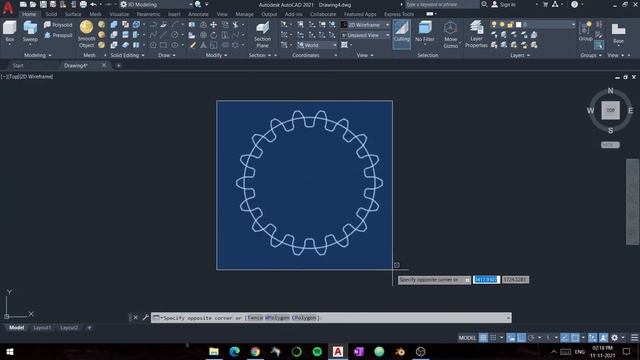
Task: Click the Base view tool
Action: (x=618, y=33)
